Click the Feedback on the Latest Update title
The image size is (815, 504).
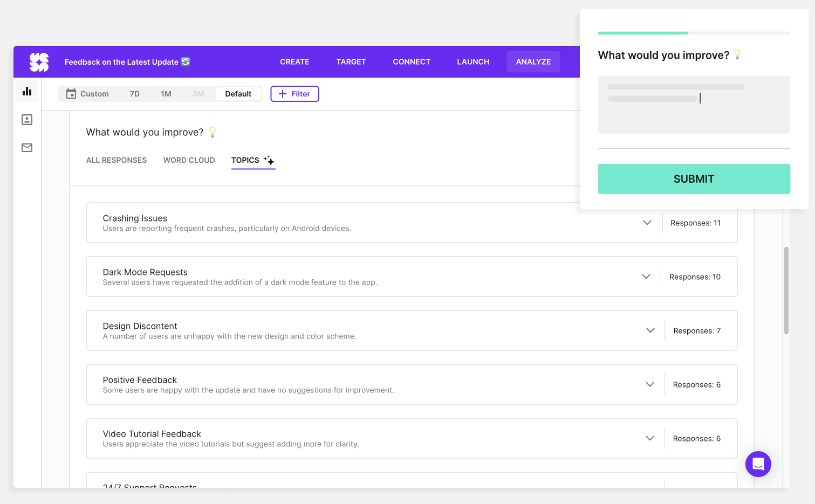[121, 62]
